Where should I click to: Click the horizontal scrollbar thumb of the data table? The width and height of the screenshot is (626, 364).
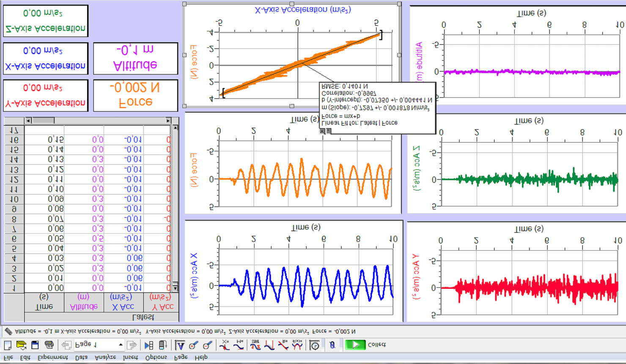click(44, 120)
